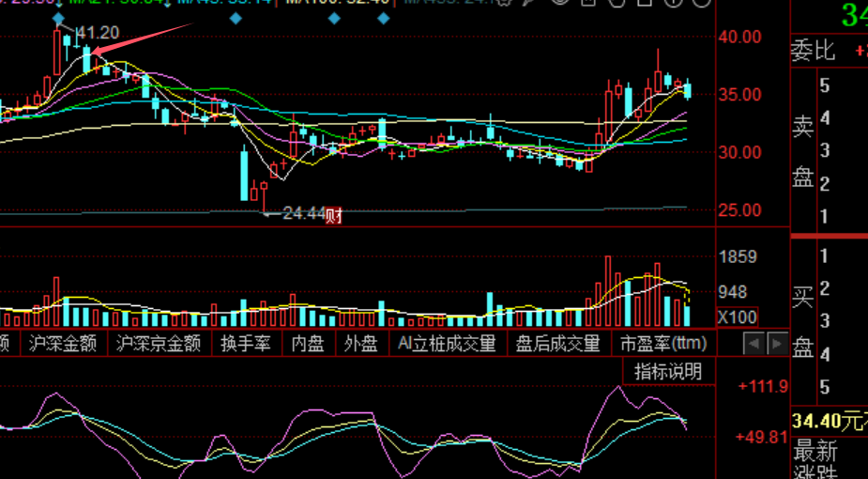Switch to AI立桩成交量 tab
This screenshot has height=479, width=868.
447,344
